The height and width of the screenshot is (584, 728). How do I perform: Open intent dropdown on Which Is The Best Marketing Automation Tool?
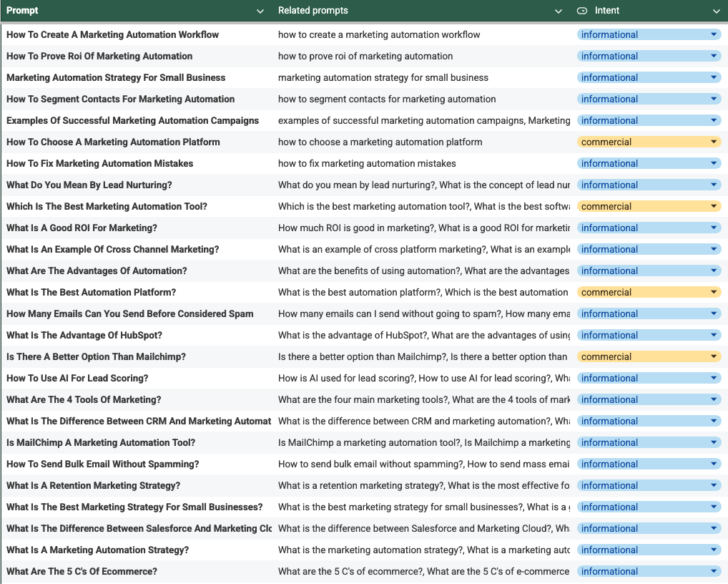(713, 206)
